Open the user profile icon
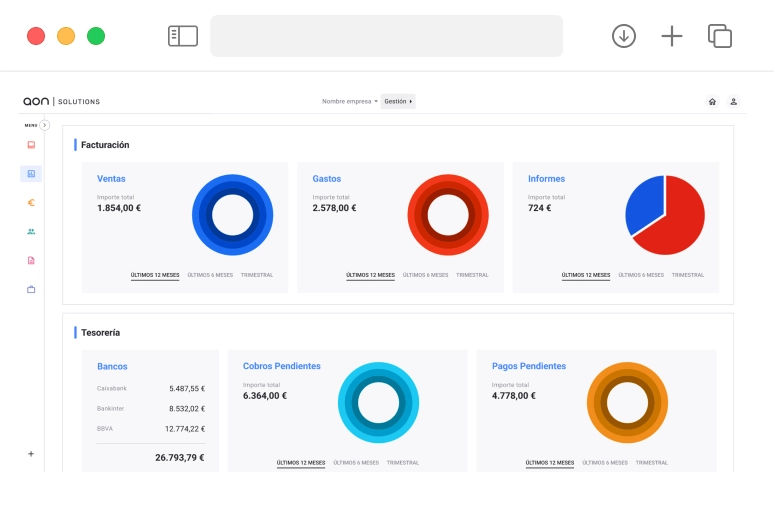This screenshot has width=775, height=528. (x=734, y=101)
